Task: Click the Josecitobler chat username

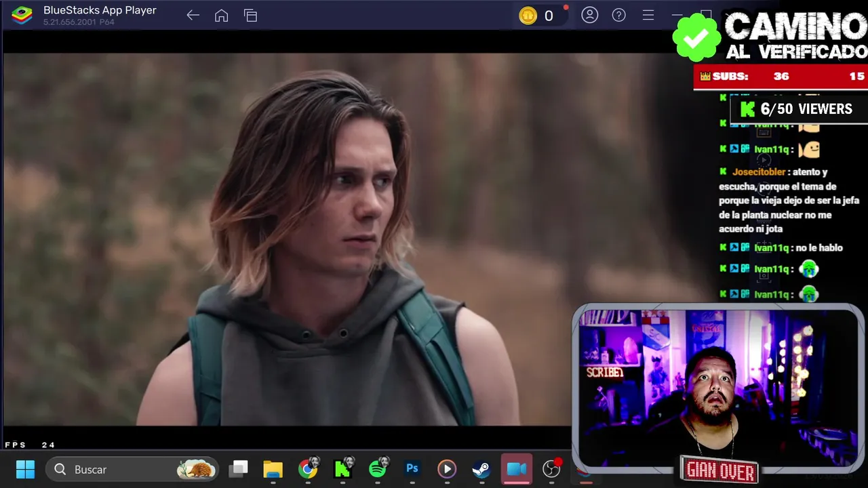Action: 759,172
